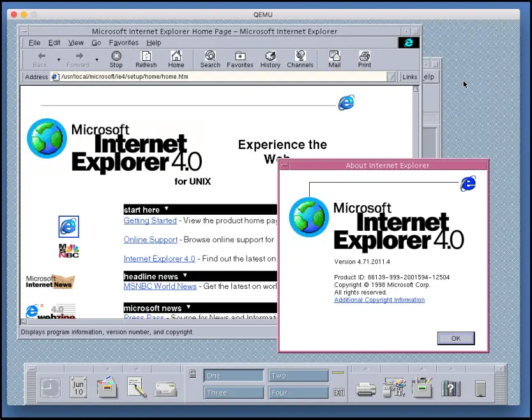The image size is (532, 420).
Task: Lock the screen with the padlock icon
Action: tap(193, 374)
